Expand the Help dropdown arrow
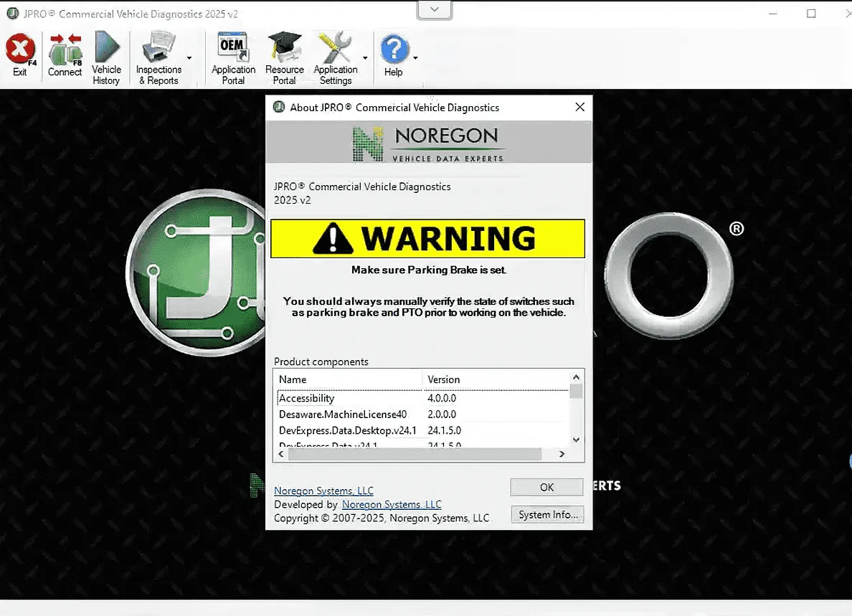 click(x=415, y=58)
